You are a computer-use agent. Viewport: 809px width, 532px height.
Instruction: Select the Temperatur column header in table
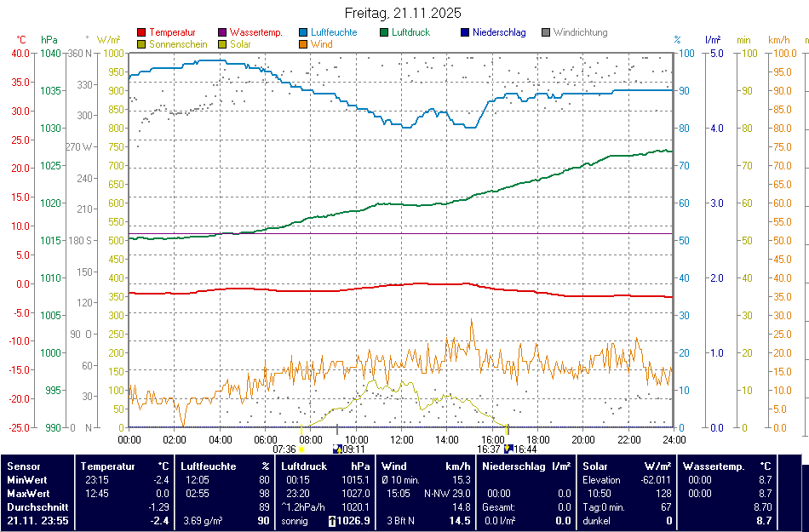tap(108, 466)
